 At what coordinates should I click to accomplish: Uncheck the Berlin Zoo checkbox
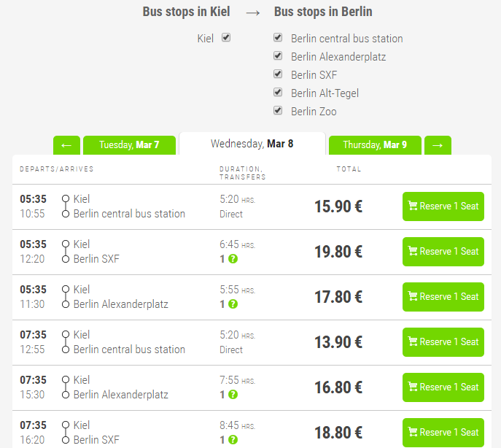(278, 111)
